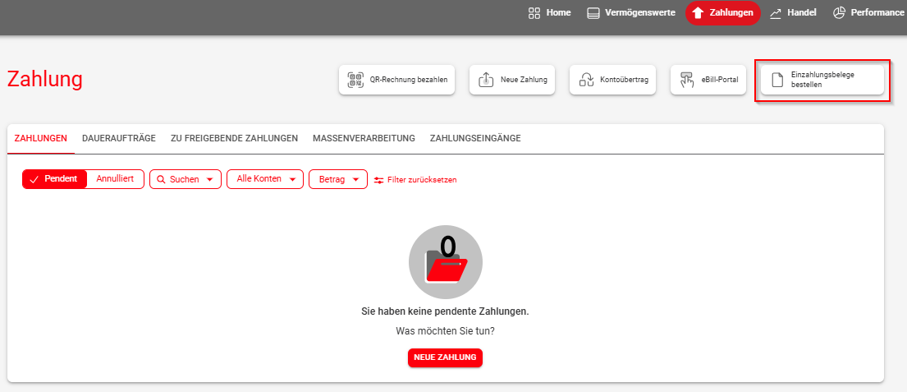Open Handel in top navigation
The image size is (907, 392).
(793, 13)
